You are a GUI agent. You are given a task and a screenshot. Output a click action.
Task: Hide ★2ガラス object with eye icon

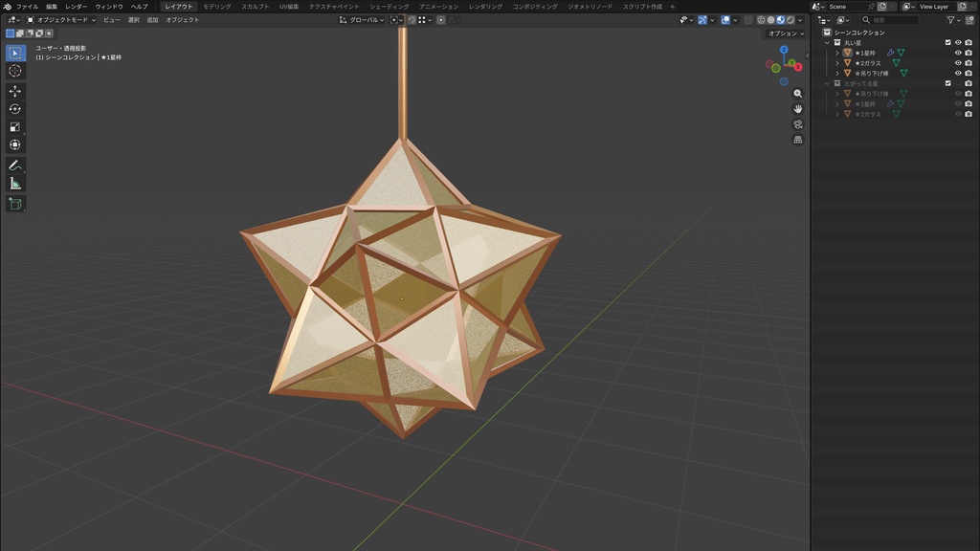pos(958,63)
